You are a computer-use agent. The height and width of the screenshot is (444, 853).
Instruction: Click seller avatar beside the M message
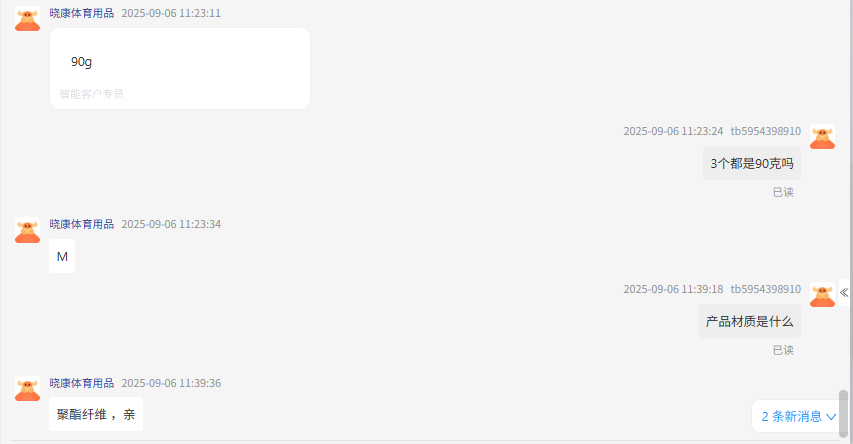click(27, 230)
